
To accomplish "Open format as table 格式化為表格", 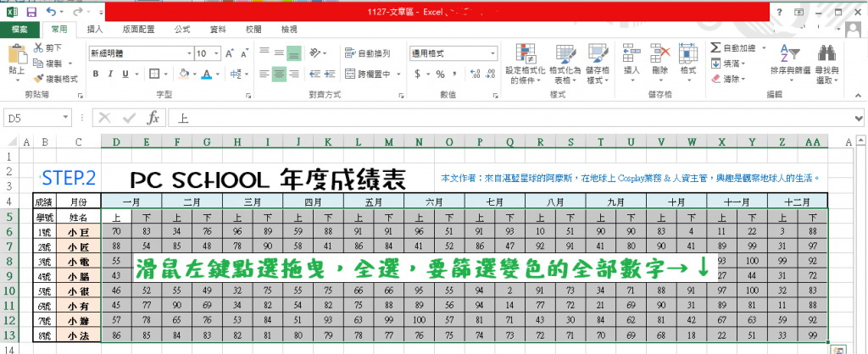I will (565, 63).
